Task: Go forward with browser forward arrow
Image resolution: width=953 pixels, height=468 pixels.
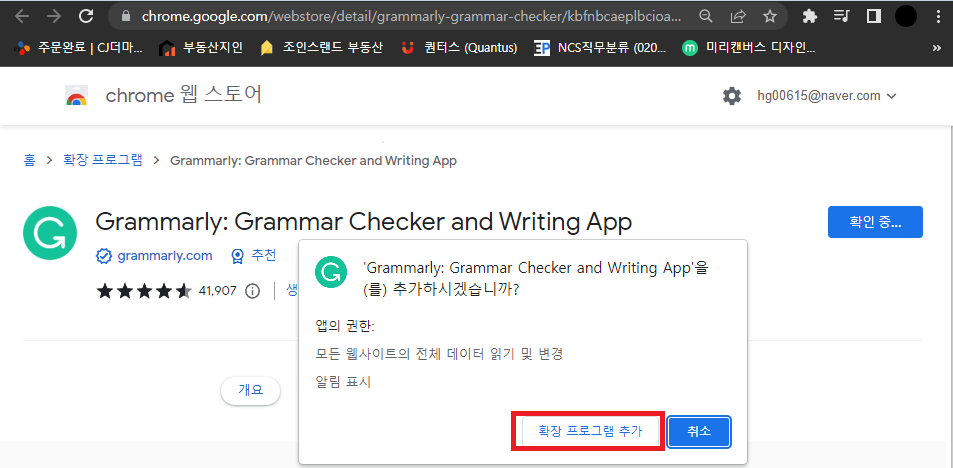Action: (x=54, y=16)
